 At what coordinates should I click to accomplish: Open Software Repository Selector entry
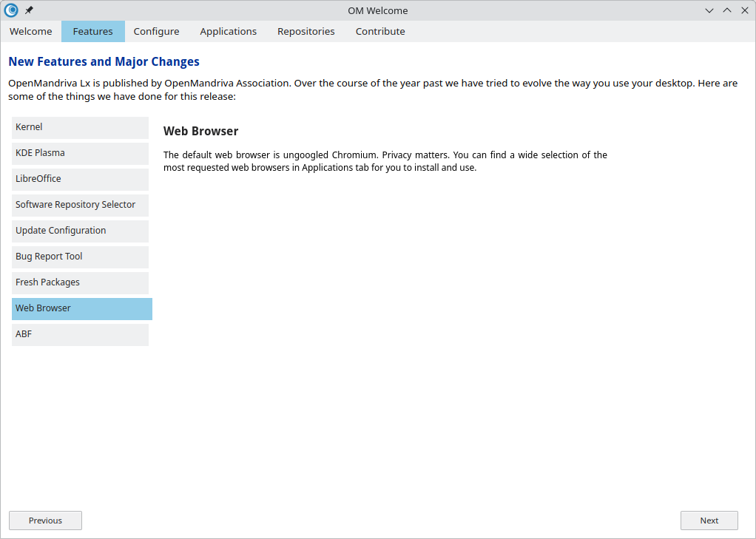pyautogui.click(x=80, y=205)
